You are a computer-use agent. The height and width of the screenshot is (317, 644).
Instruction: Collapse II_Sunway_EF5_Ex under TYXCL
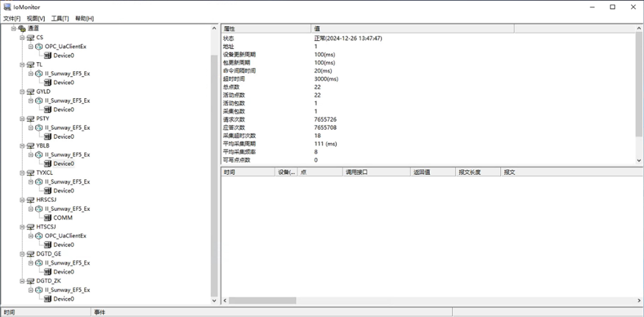(31, 182)
